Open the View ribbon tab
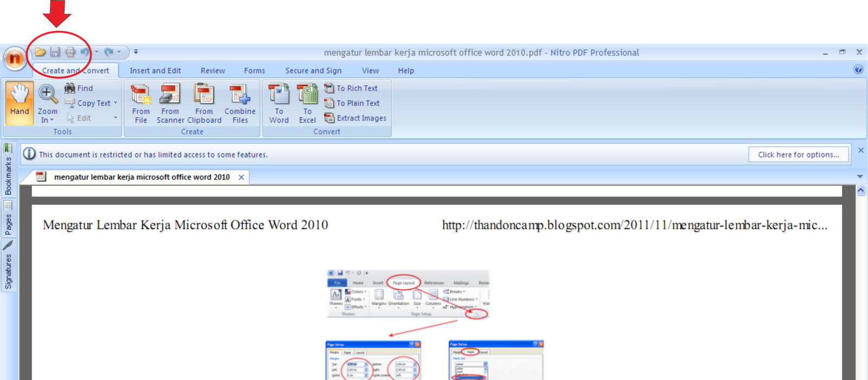The width and height of the screenshot is (868, 380). point(371,70)
